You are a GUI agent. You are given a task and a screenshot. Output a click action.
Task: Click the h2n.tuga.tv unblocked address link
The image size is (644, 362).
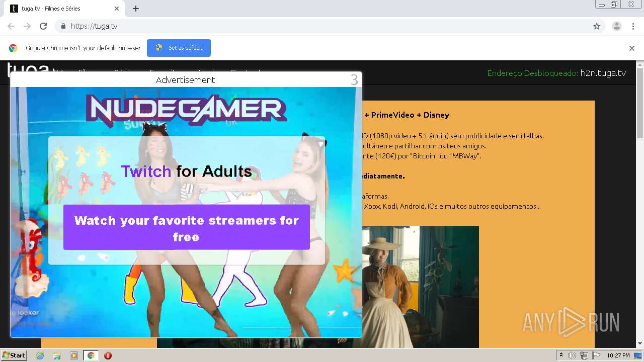click(603, 73)
